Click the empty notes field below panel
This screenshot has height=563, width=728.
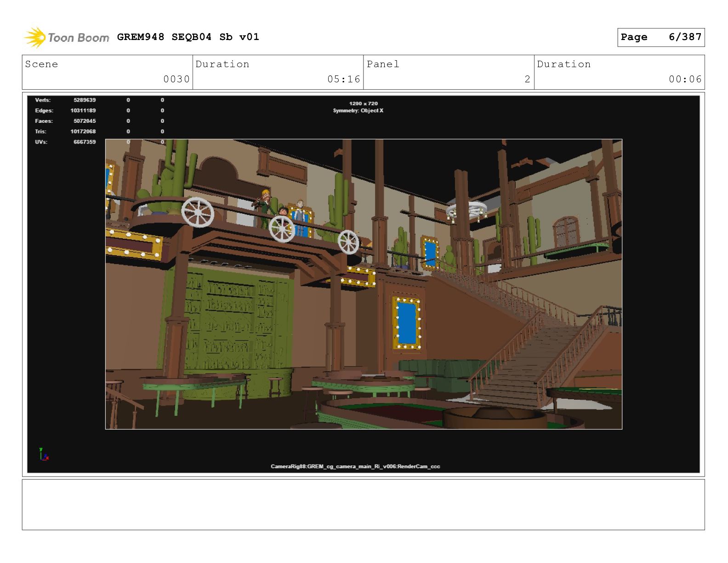click(363, 505)
